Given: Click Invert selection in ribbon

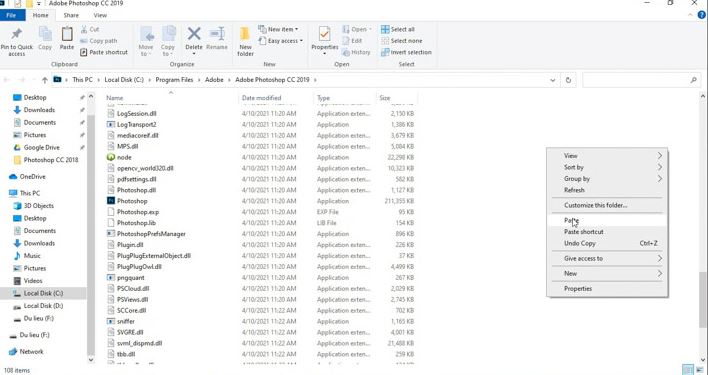Looking at the screenshot, I should coord(406,52).
